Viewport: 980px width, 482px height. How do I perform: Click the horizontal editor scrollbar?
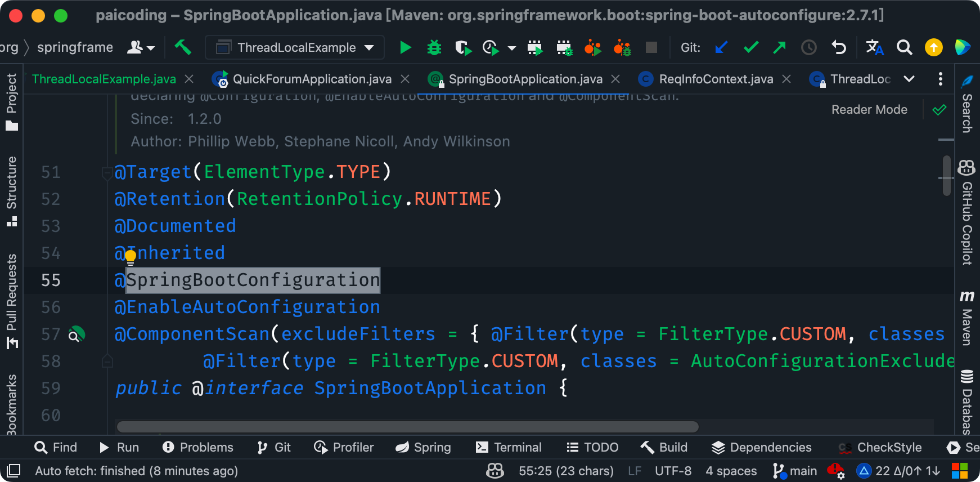(x=407, y=427)
